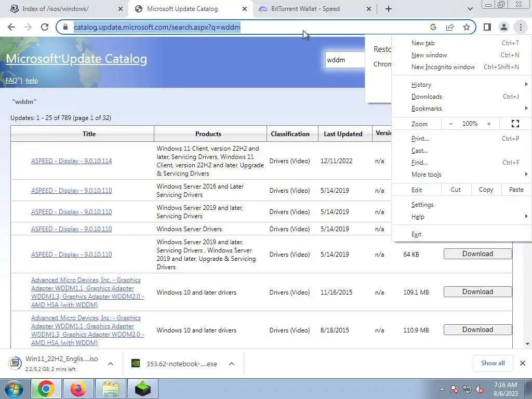Open a new tab with plus icon
The image size is (532, 399).
[389, 9]
